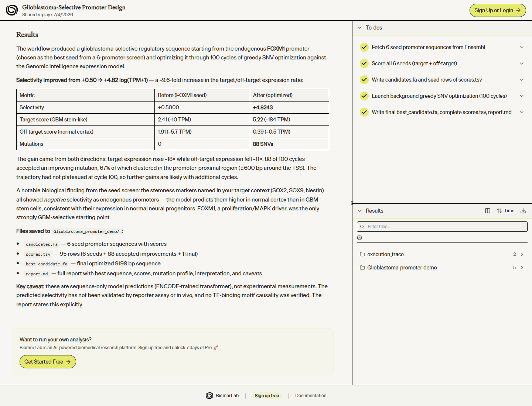The image size is (532, 406).
Task: Download all results with the download icon
Action: click(x=523, y=211)
